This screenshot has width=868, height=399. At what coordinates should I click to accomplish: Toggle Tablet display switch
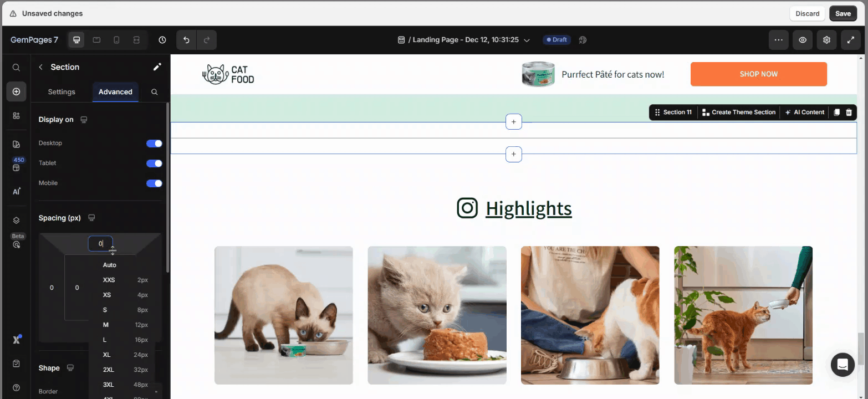point(154,163)
